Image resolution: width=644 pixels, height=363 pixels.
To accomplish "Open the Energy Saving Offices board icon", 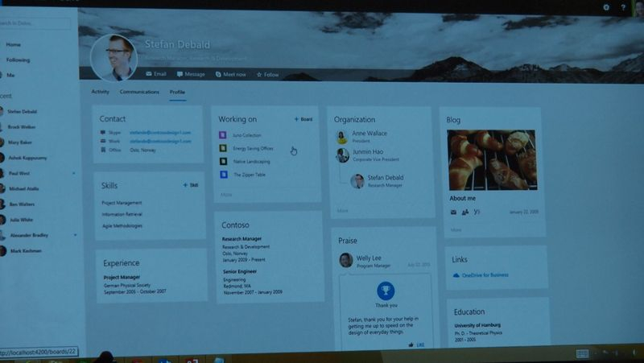I will click(x=223, y=148).
